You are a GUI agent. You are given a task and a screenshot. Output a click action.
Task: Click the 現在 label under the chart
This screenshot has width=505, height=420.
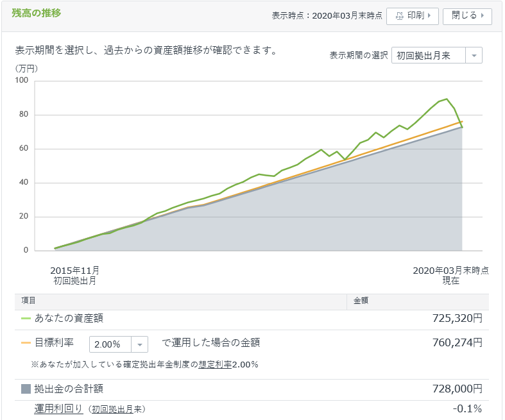pyautogui.click(x=450, y=281)
